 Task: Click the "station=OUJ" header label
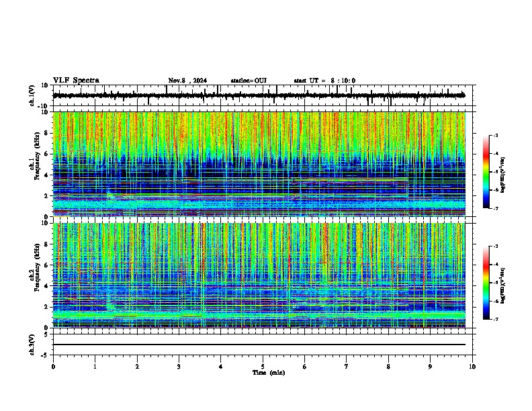click(x=249, y=81)
